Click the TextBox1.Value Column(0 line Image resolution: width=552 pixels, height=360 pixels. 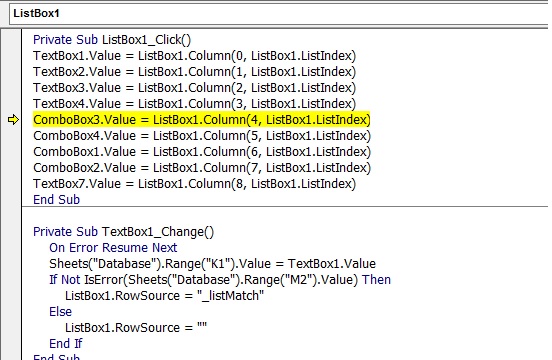[194, 56]
